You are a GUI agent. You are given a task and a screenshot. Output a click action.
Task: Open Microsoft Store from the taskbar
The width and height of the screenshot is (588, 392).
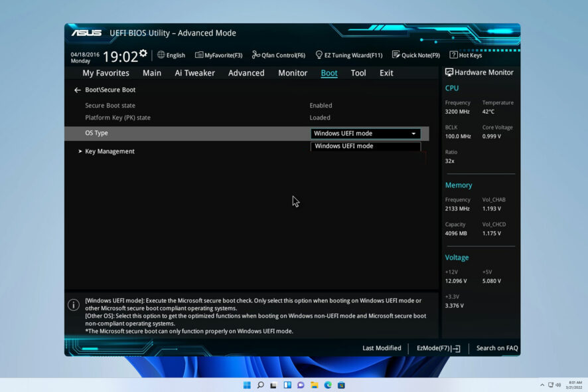tap(341, 385)
